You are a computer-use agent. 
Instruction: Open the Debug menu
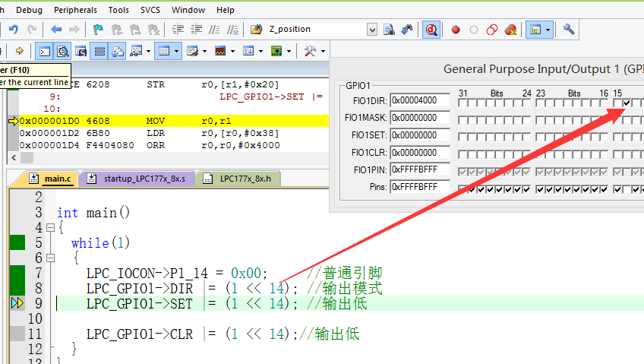(29, 10)
